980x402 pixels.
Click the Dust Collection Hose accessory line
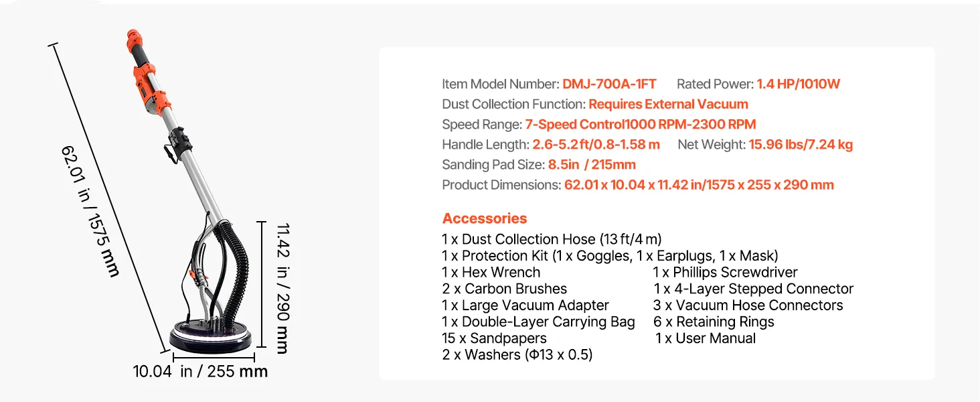[x=552, y=239]
